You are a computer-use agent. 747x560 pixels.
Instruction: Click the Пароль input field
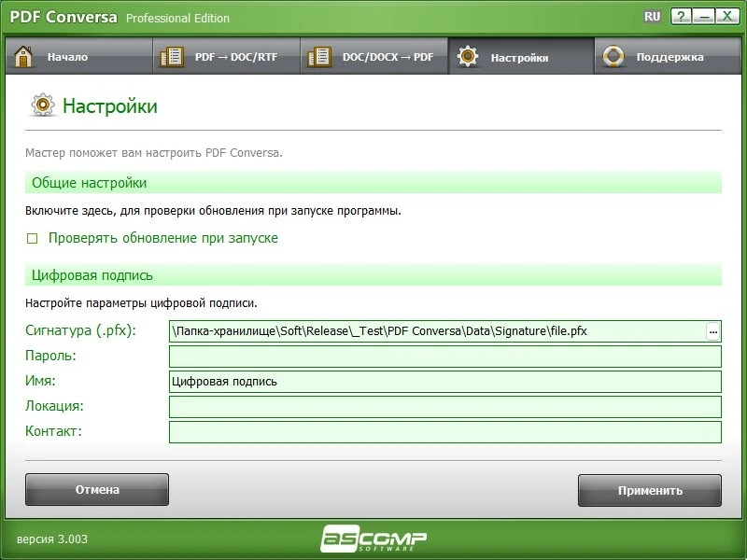[x=445, y=357]
